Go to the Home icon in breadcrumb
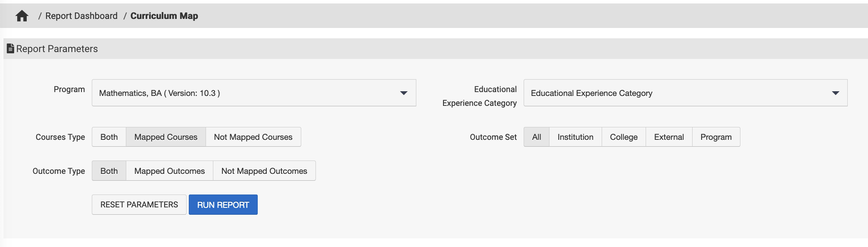The height and width of the screenshot is (247, 868). pos(22,16)
